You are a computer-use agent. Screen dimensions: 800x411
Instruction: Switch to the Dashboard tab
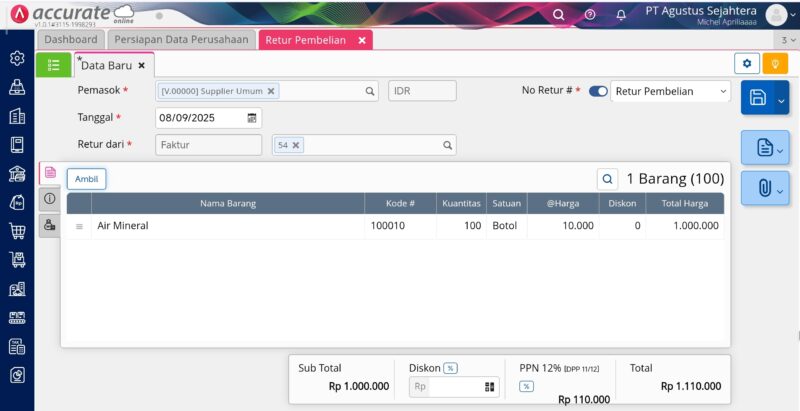click(71, 39)
